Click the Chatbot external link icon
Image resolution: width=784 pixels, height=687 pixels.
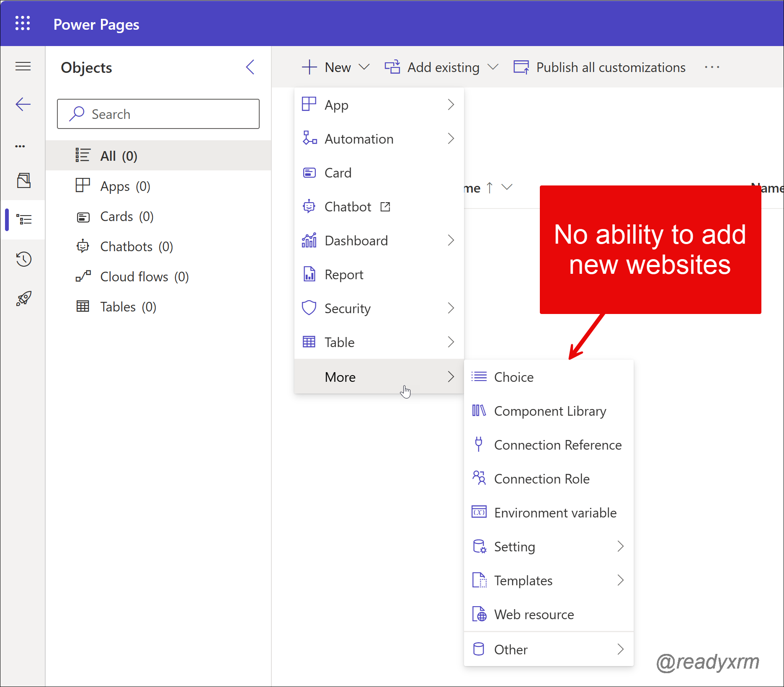[385, 206]
